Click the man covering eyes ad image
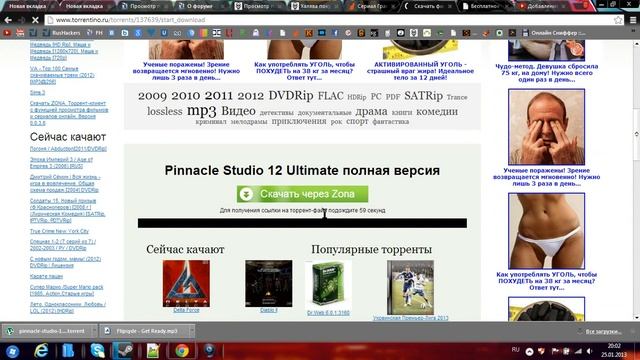This screenshot has width=640, height=360. [546, 127]
